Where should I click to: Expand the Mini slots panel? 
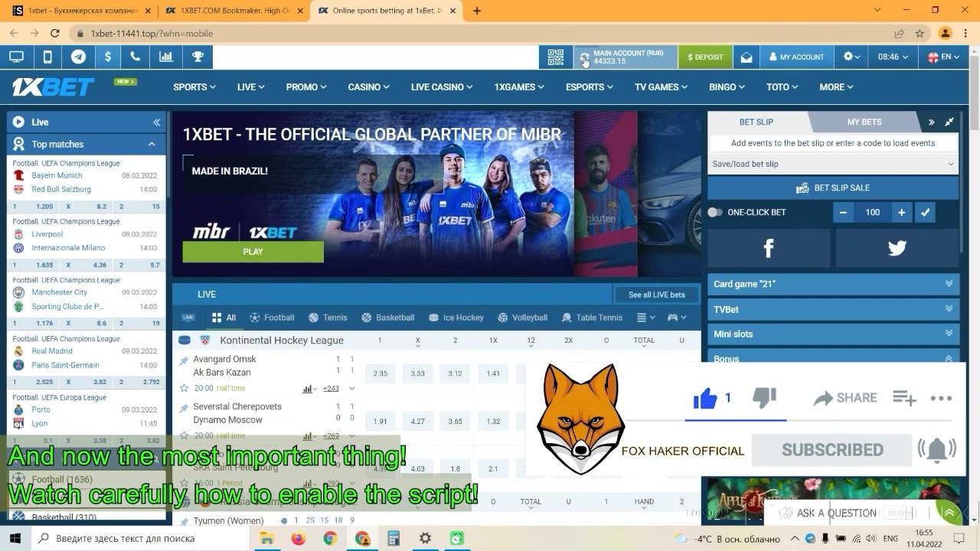click(833, 334)
